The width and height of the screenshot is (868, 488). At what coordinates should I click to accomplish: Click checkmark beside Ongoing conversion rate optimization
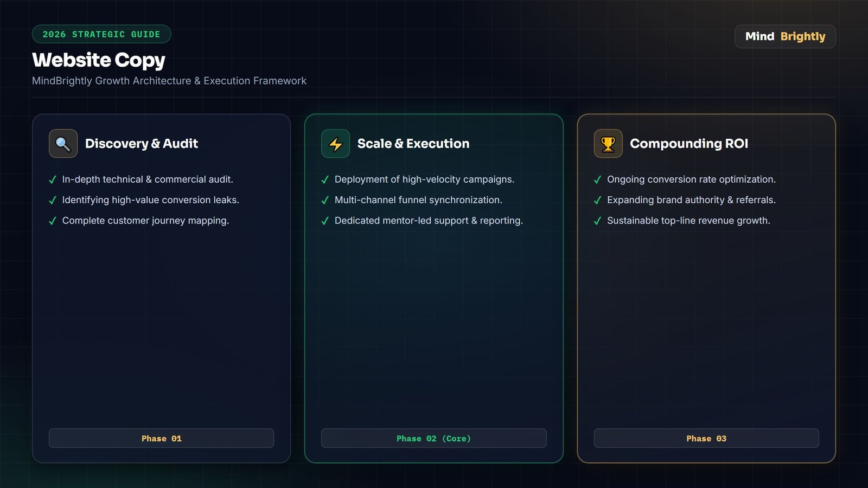coord(597,179)
